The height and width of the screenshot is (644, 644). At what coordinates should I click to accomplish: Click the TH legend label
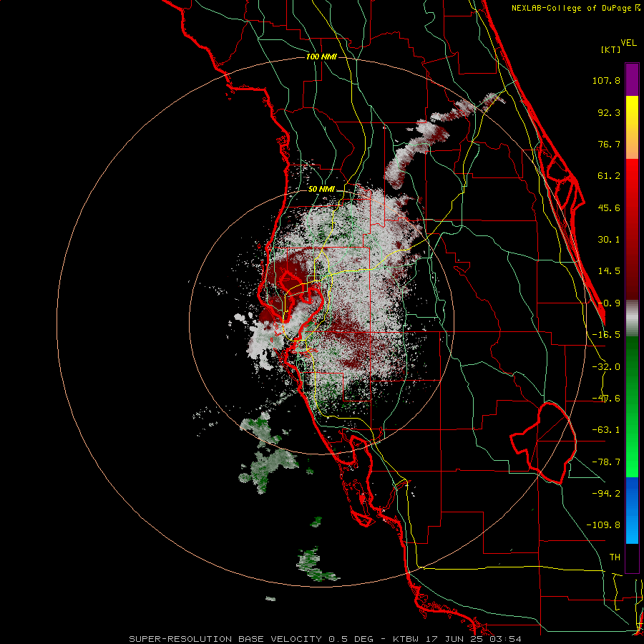point(615,557)
